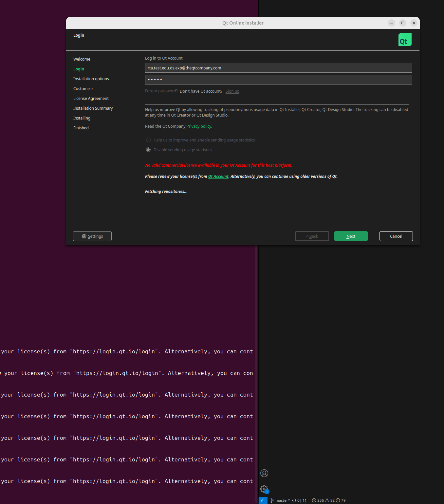Focus the password input field
Screen dimensions: 444x504
point(278,80)
